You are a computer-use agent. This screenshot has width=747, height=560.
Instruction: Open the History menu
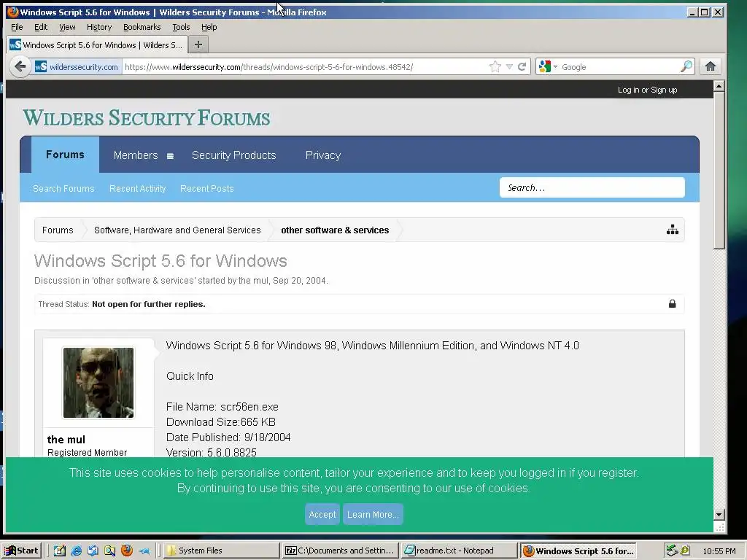pyautogui.click(x=99, y=27)
